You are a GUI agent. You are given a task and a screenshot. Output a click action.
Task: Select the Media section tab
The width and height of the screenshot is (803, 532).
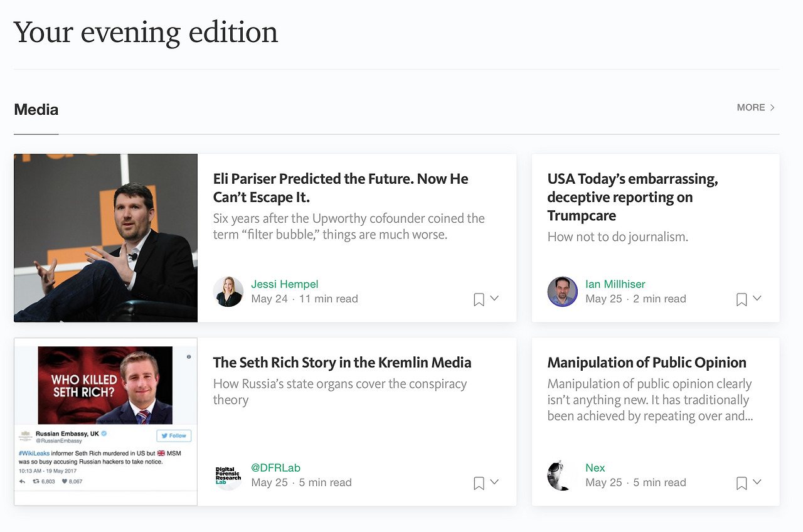tap(36, 110)
